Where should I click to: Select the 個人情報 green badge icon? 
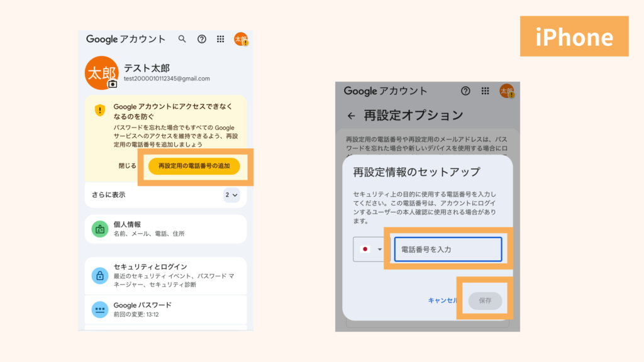(99, 229)
